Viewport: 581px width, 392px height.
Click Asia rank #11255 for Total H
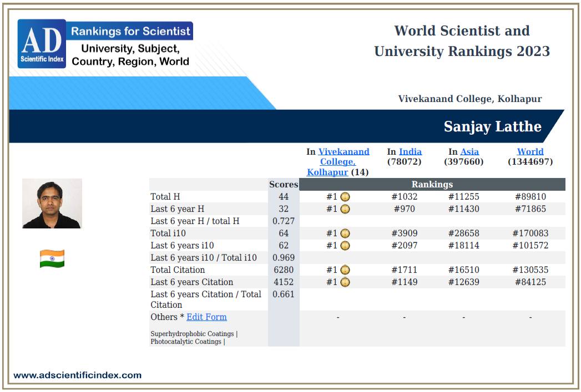[463, 197]
